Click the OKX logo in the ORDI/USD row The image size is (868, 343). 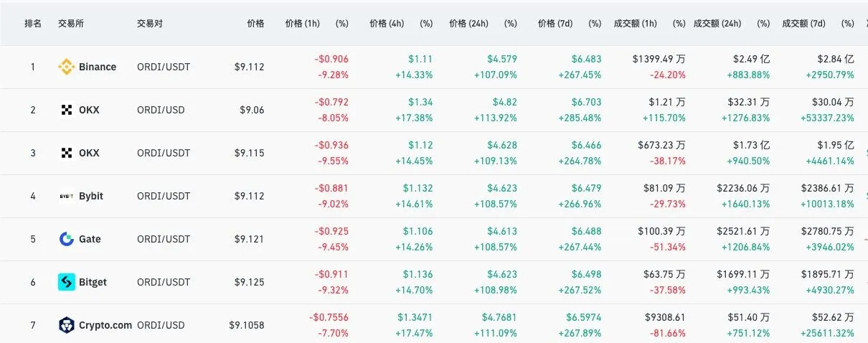tap(67, 110)
